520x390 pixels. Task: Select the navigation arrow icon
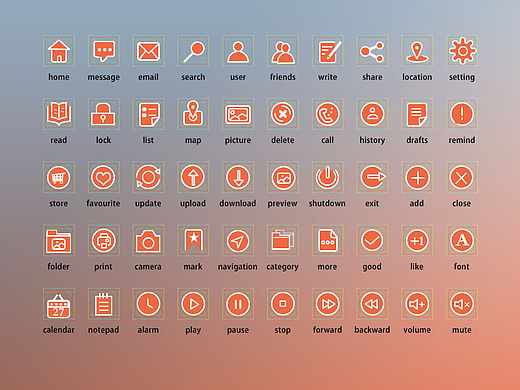[x=238, y=241]
